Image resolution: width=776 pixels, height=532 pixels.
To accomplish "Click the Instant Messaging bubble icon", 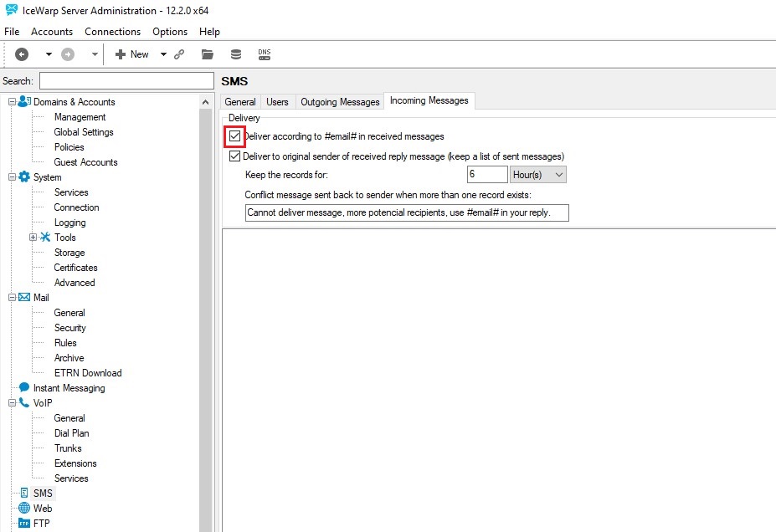I will [24, 387].
